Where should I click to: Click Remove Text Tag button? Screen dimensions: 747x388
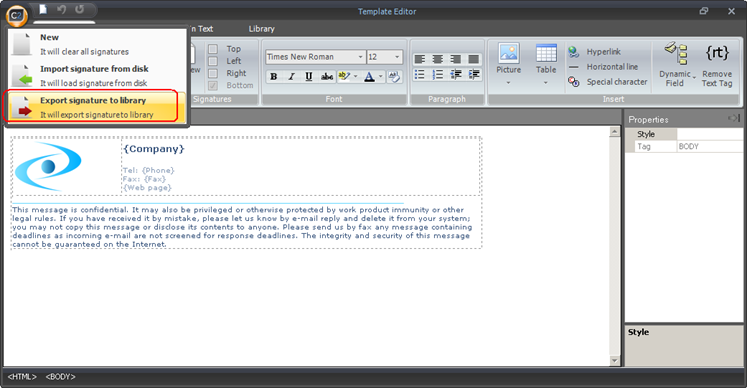coord(717,65)
